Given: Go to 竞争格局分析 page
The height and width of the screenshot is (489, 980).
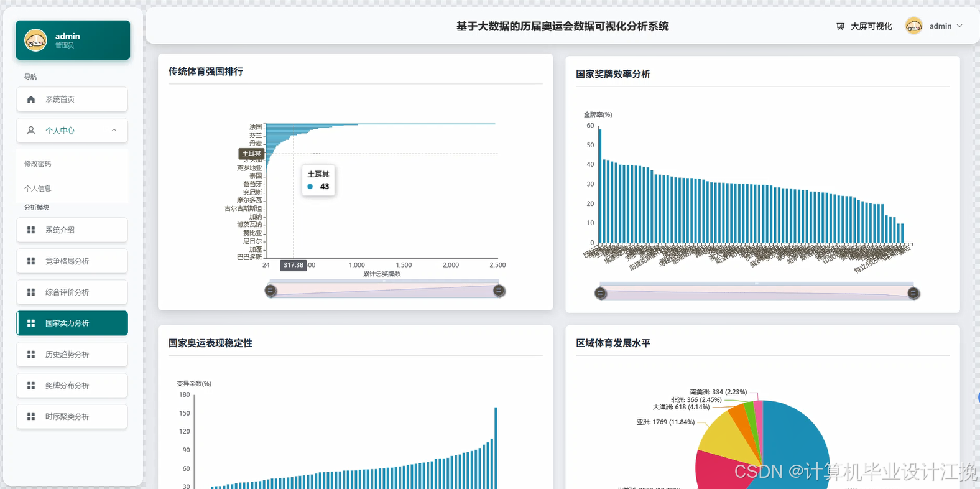Looking at the screenshot, I should point(72,261).
